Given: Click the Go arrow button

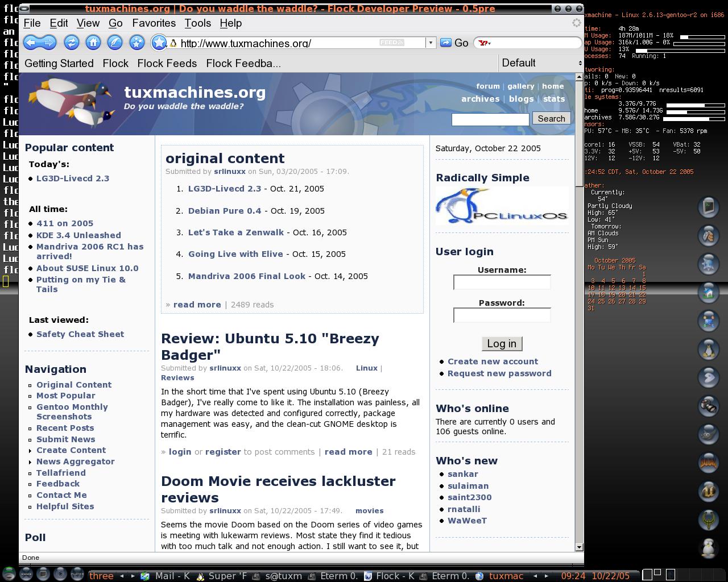Looking at the screenshot, I should click(x=446, y=43).
